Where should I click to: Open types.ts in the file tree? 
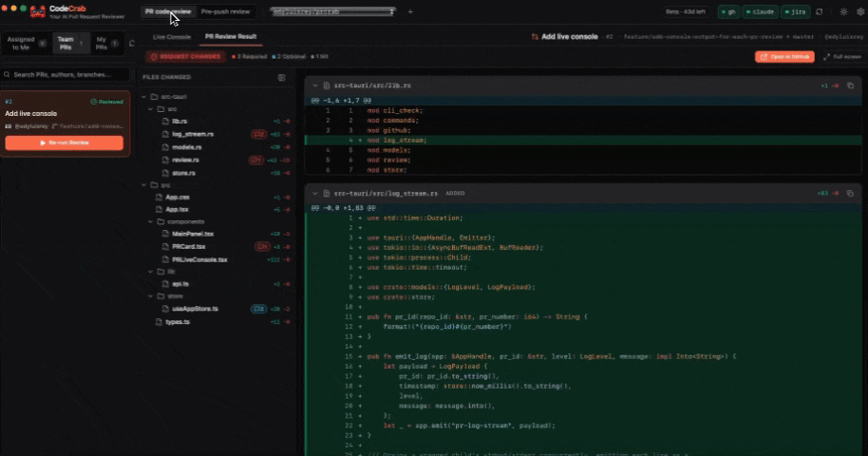[x=178, y=322]
